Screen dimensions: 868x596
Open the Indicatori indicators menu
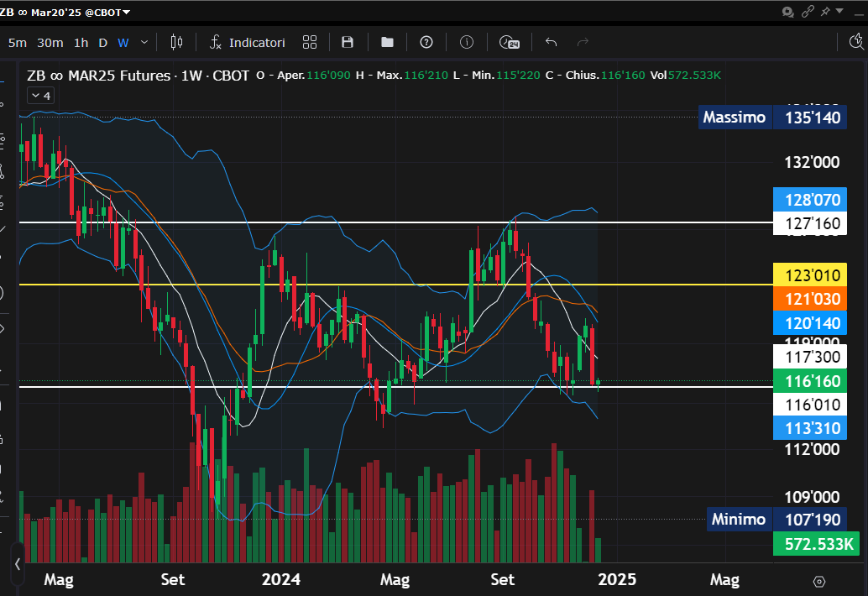248,42
